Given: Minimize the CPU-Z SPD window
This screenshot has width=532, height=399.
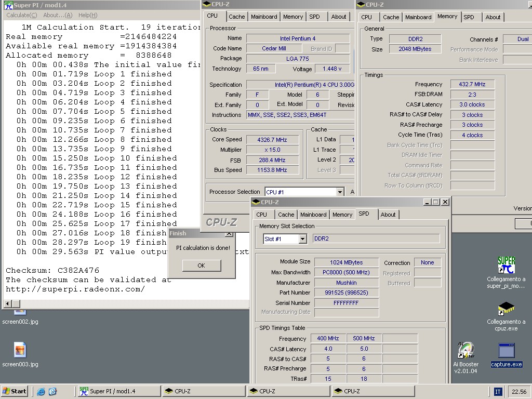Looking at the screenshot, I should point(427,202).
